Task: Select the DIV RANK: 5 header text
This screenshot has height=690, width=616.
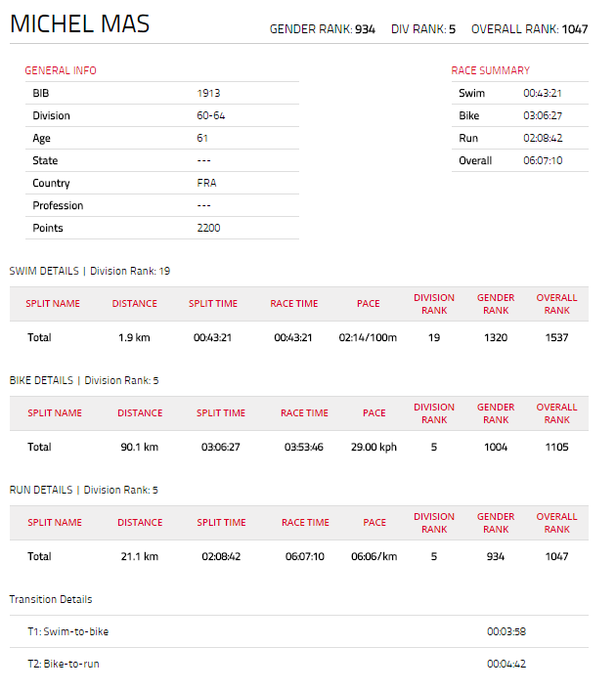Action: coord(423,29)
